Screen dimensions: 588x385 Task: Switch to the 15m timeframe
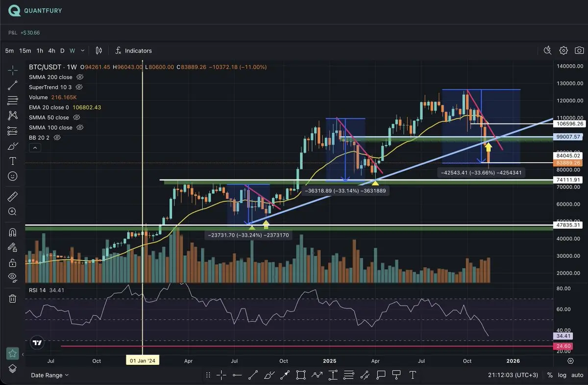click(25, 51)
